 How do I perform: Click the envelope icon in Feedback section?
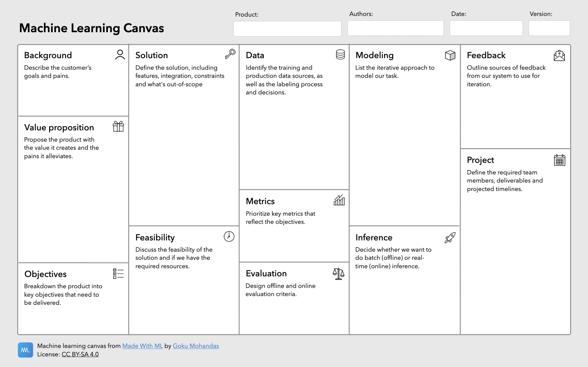tap(559, 56)
